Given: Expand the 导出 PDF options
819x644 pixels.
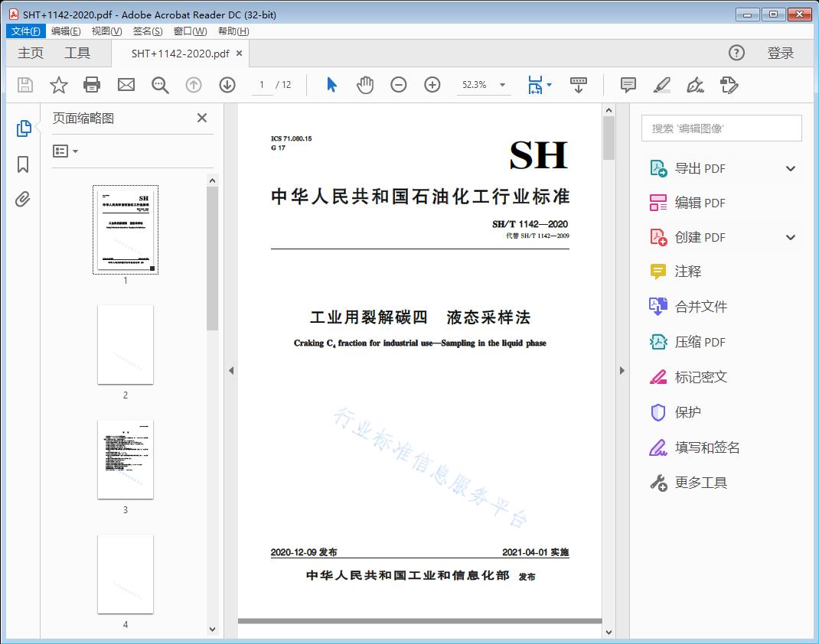Looking at the screenshot, I should pos(790,168).
